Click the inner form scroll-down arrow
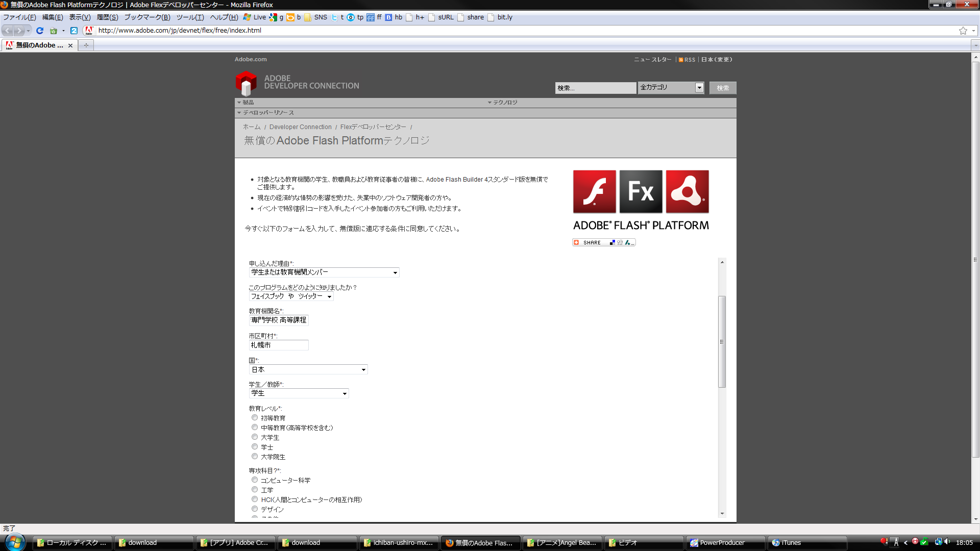 point(722,514)
